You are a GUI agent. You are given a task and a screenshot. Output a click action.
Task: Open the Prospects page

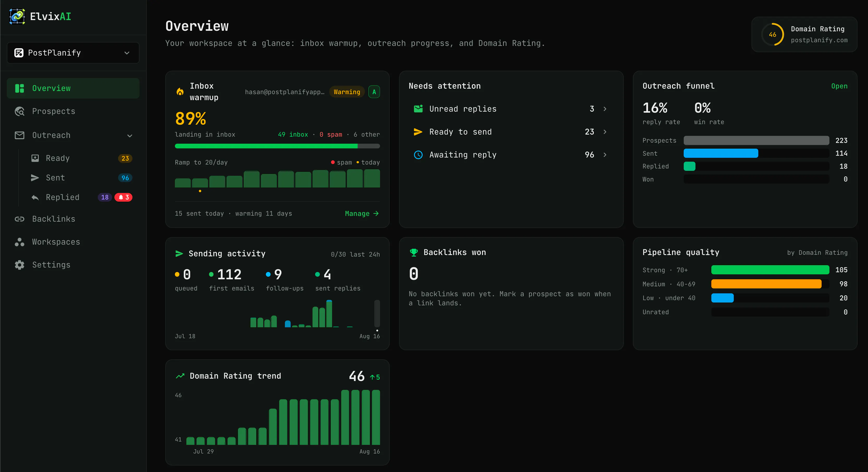coord(73,111)
